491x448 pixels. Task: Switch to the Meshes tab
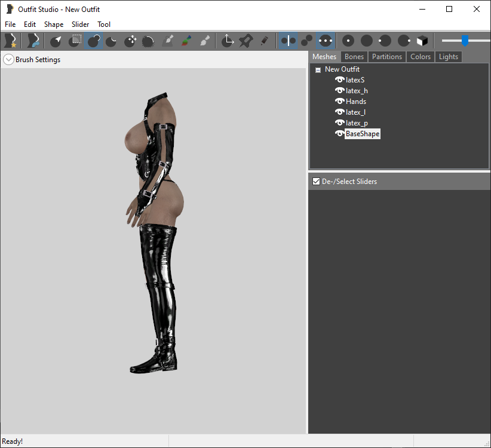point(324,57)
